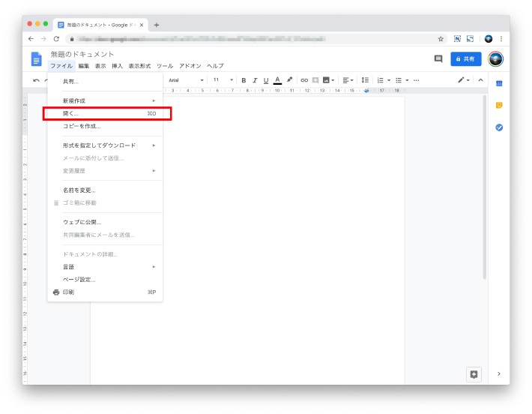This screenshot has width=532, height=414.
Task: Click the add comment toolbar icon
Action: 315,80
